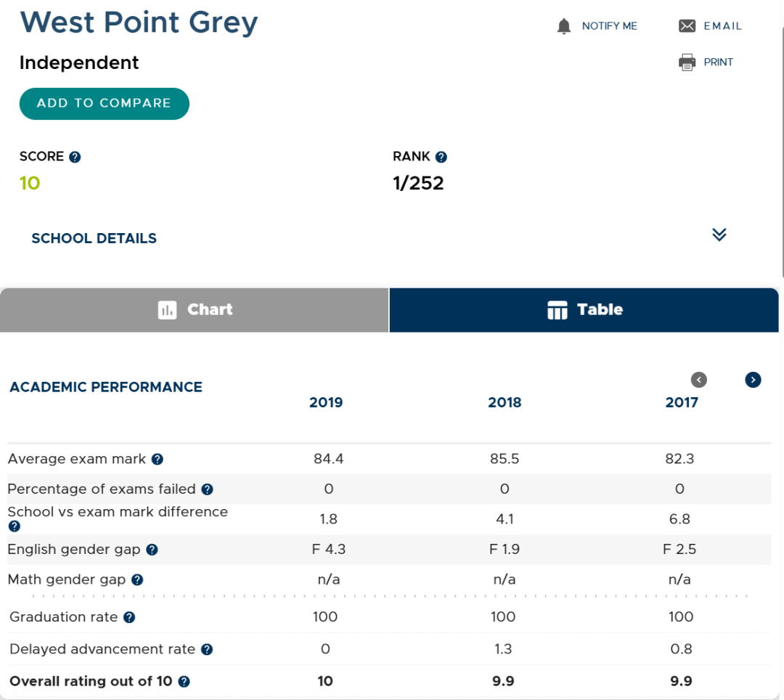Show previous years with left arrow
The height and width of the screenshot is (700, 784).
699,380
